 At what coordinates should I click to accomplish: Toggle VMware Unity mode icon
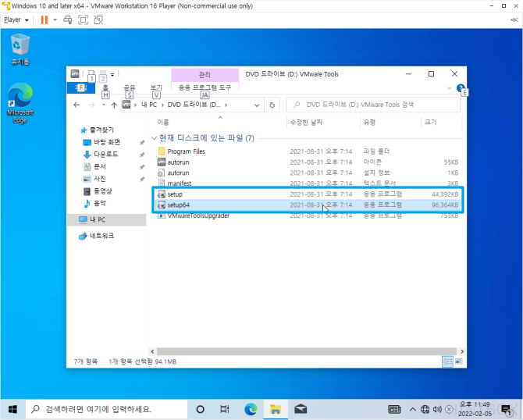coord(98,20)
